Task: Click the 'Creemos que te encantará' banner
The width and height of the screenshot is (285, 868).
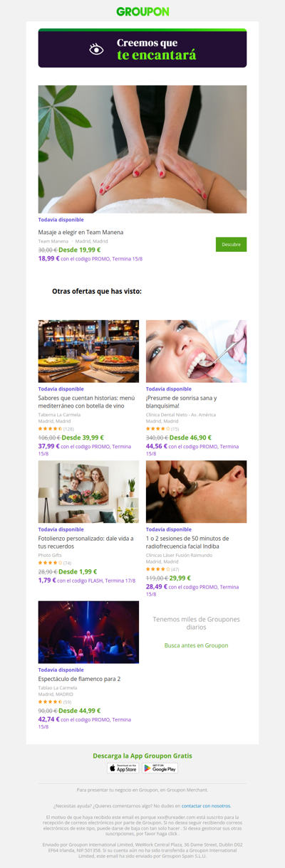Action: tap(142, 48)
